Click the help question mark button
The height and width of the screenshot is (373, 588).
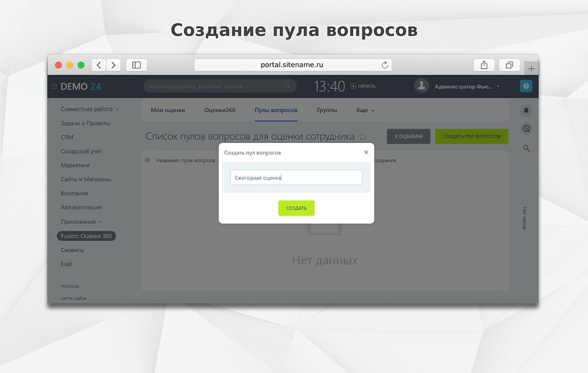click(x=526, y=86)
